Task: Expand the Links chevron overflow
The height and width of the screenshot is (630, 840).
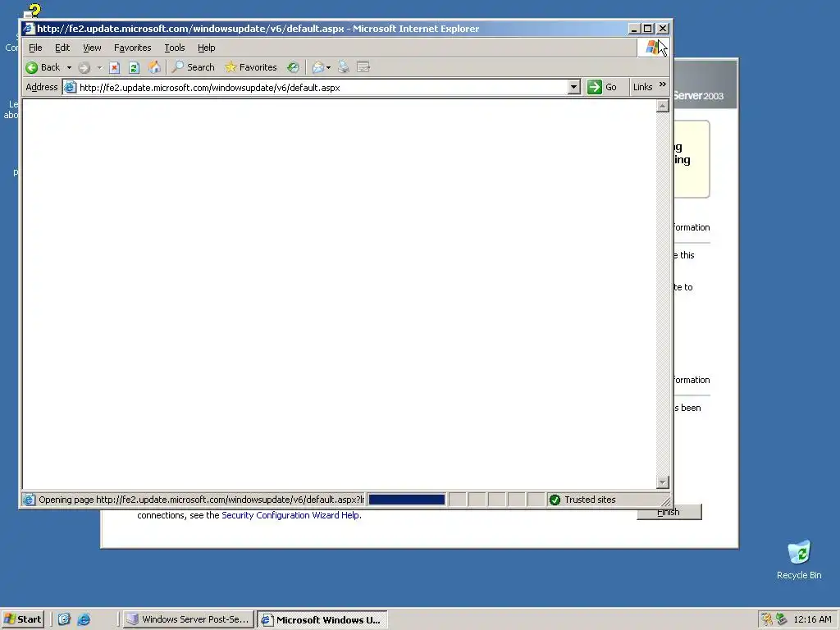Action: click(663, 84)
